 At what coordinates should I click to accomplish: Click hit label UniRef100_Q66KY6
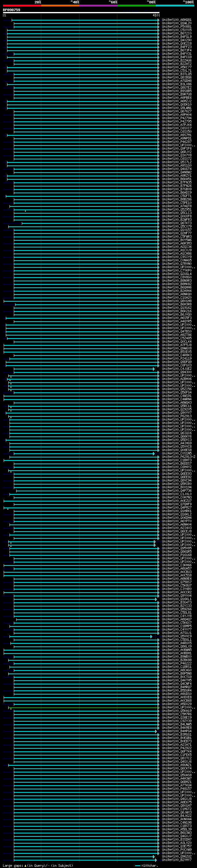click(x=176, y=436)
